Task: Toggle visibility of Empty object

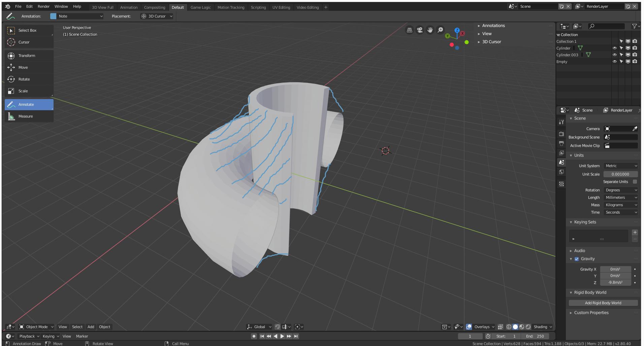Action: tap(614, 62)
